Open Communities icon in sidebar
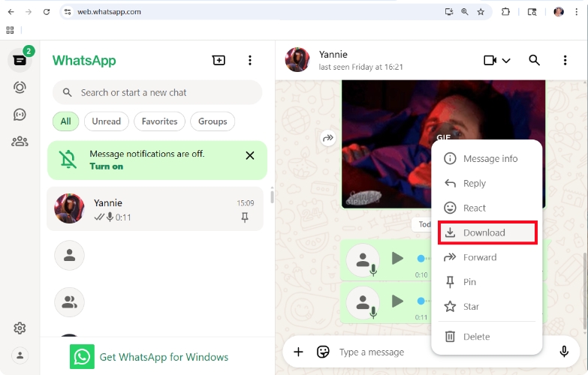The image size is (588, 375). [20, 140]
